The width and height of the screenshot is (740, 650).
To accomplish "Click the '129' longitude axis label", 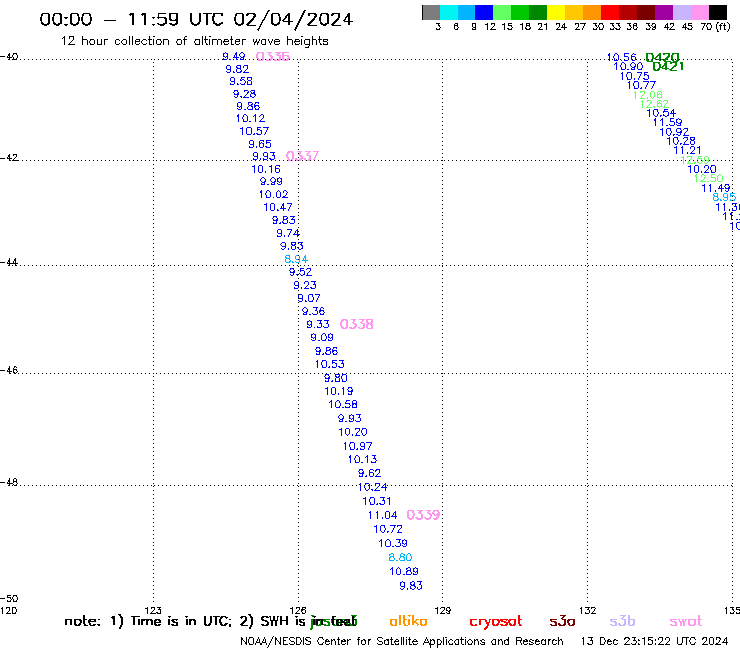I will [x=443, y=610].
